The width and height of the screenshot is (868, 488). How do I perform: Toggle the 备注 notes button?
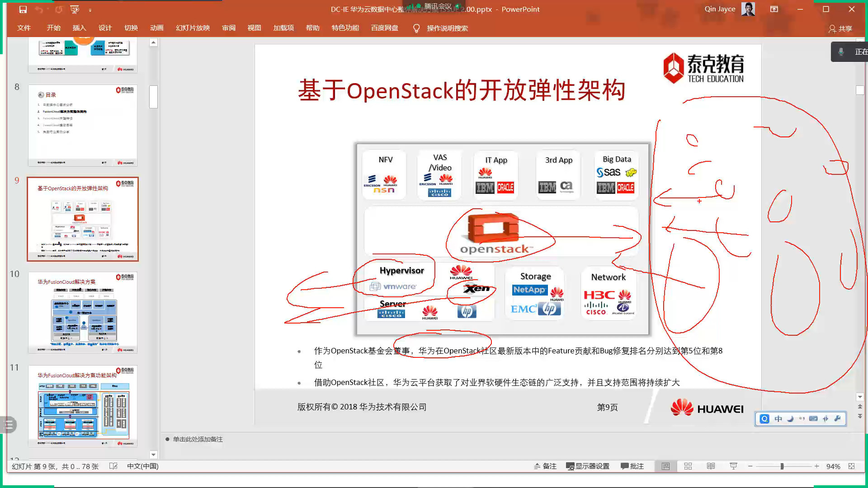[545, 466]
